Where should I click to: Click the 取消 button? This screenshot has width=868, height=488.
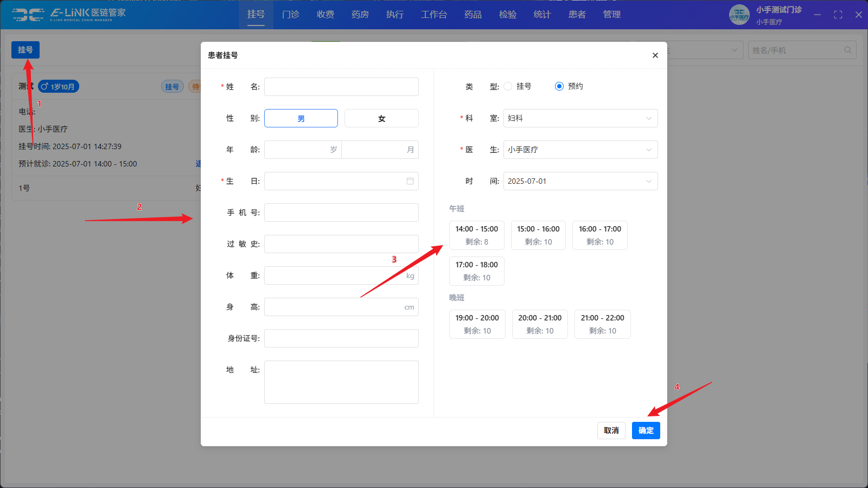pos(611,431)
